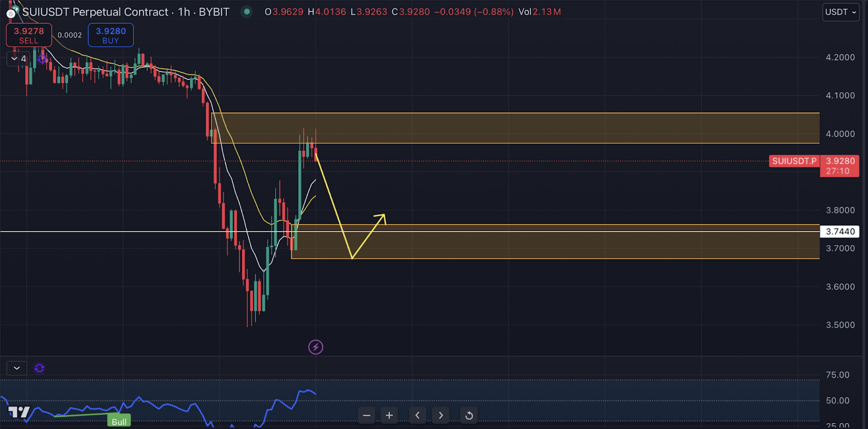
Task: Click the 3.7000 price axis label
Action: click(x=840, y=248)
